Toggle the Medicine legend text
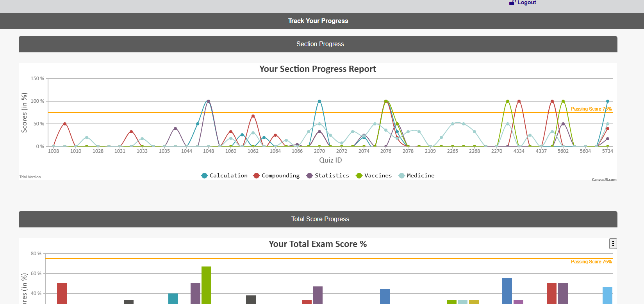The image size is (644, 304). [x=421, y=176]
